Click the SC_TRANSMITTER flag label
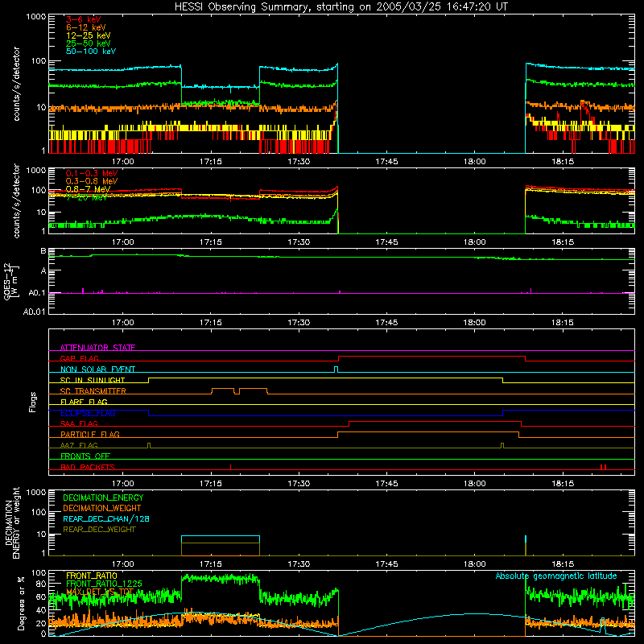 [93, 391]
